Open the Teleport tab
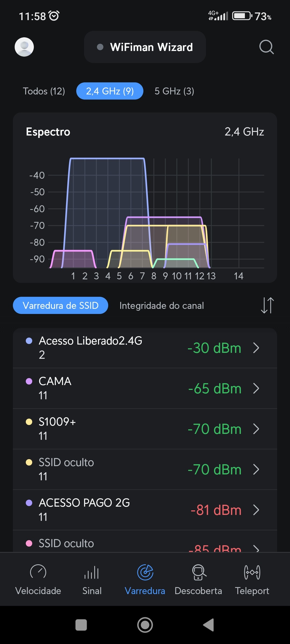 [x=252, y=580]
